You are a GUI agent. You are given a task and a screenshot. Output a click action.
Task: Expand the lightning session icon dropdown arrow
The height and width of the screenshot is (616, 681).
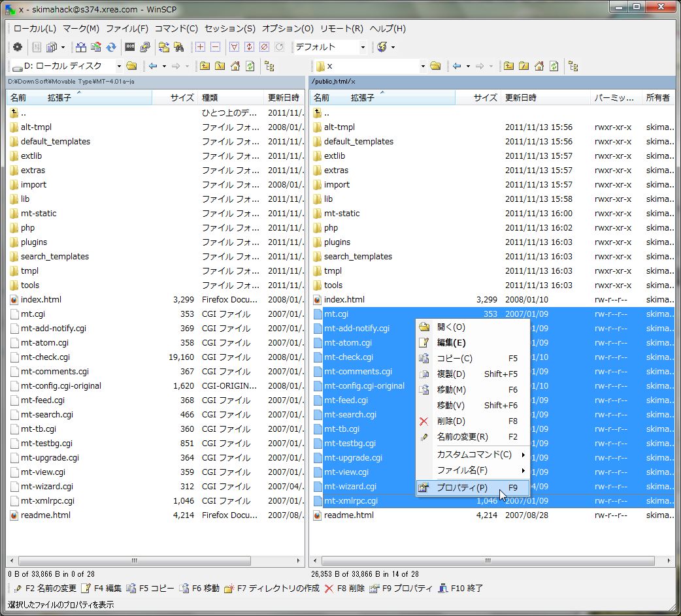tap(393, 47)
